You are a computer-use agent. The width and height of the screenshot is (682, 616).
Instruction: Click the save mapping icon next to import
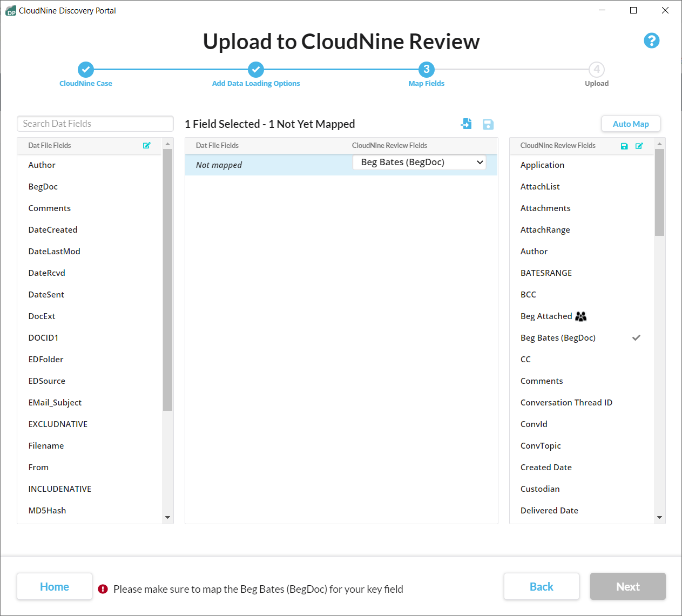pyautogui.click(x=488, y=124)
